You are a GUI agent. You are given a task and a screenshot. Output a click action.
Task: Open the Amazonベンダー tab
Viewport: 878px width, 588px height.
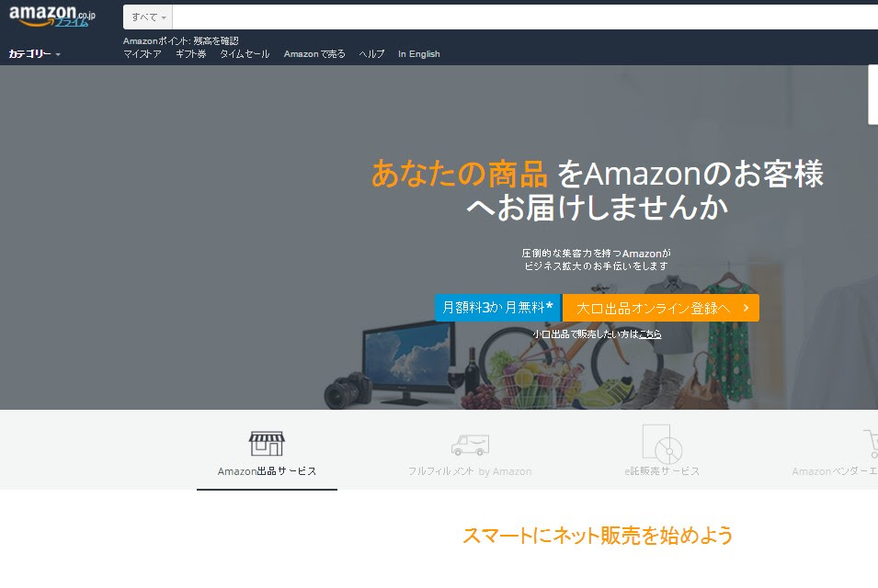click(835, 471)
